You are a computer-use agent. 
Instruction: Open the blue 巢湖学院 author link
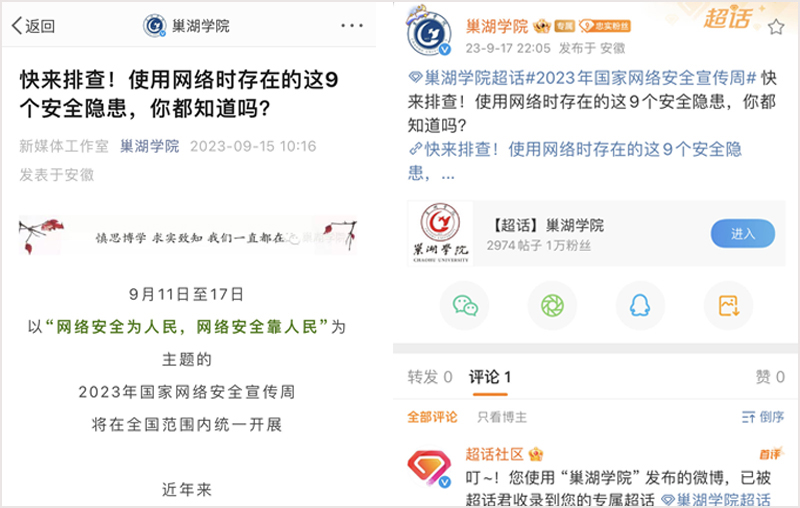click(x=149, y=146)
